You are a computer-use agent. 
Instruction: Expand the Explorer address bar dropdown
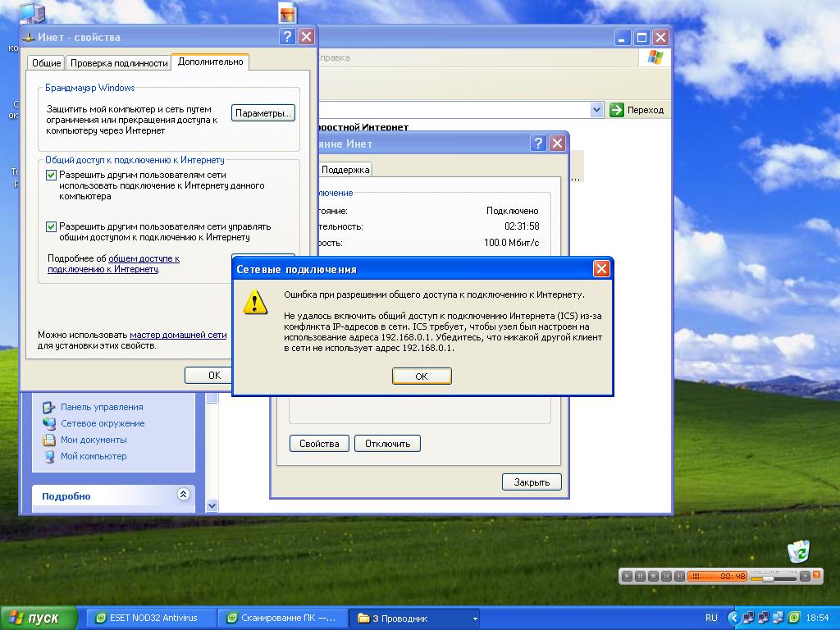coord(597,110)
